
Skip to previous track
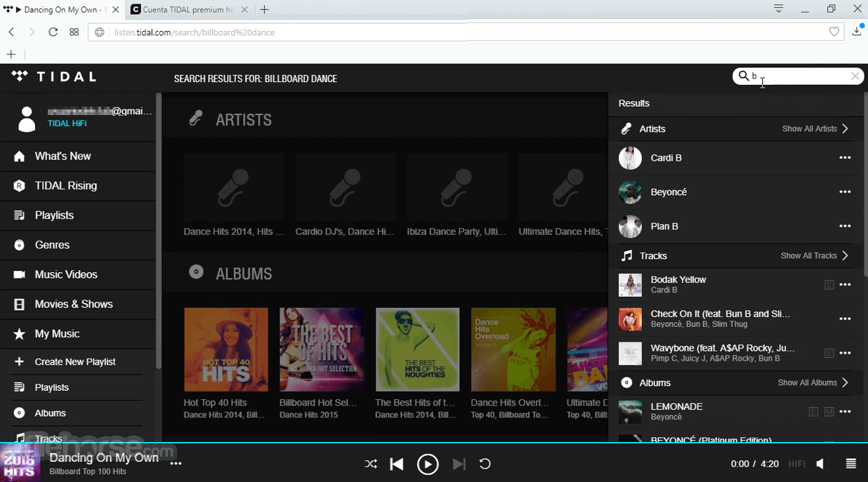tap(397, 464)
